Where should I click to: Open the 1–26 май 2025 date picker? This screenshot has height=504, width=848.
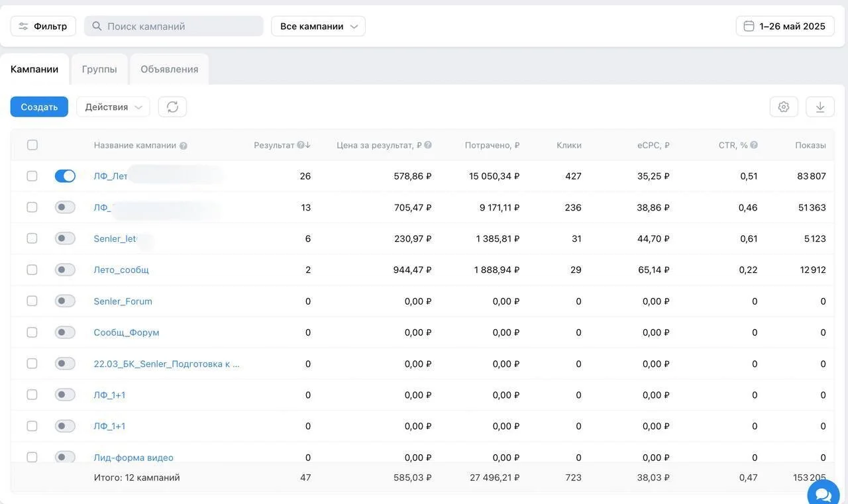(785, 26)
